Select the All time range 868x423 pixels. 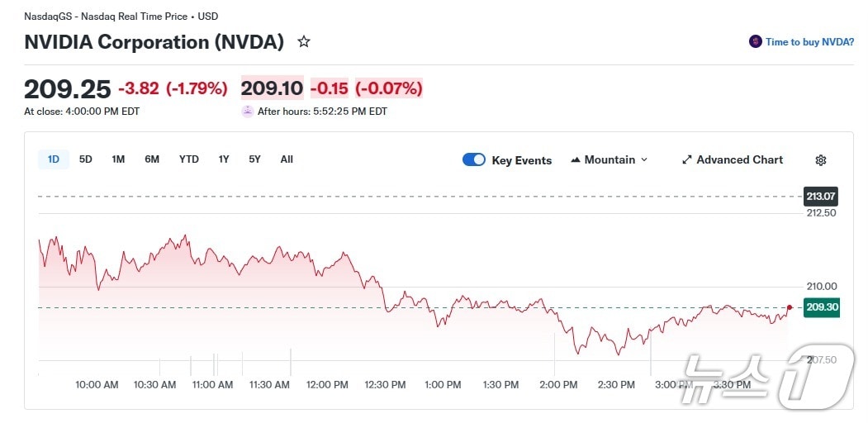pos(287,159)
